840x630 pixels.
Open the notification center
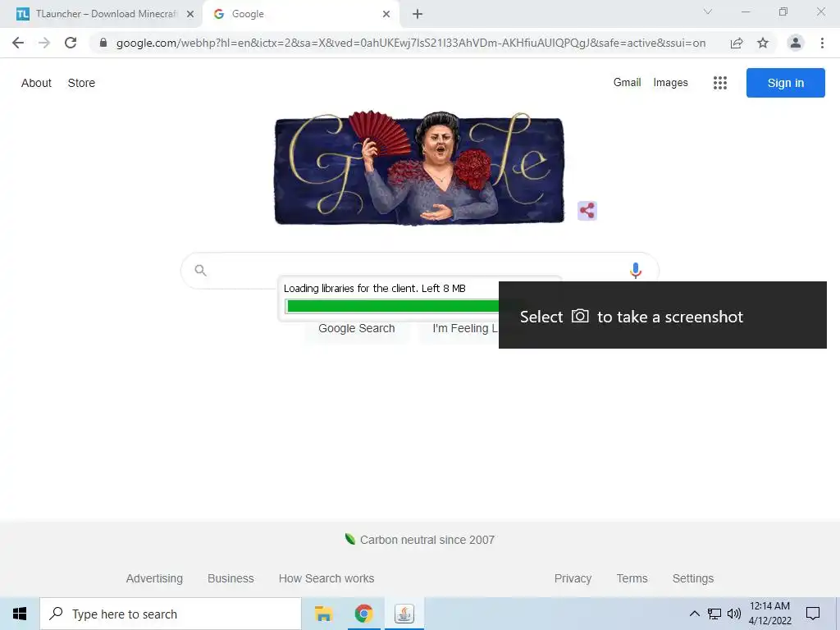813,614
